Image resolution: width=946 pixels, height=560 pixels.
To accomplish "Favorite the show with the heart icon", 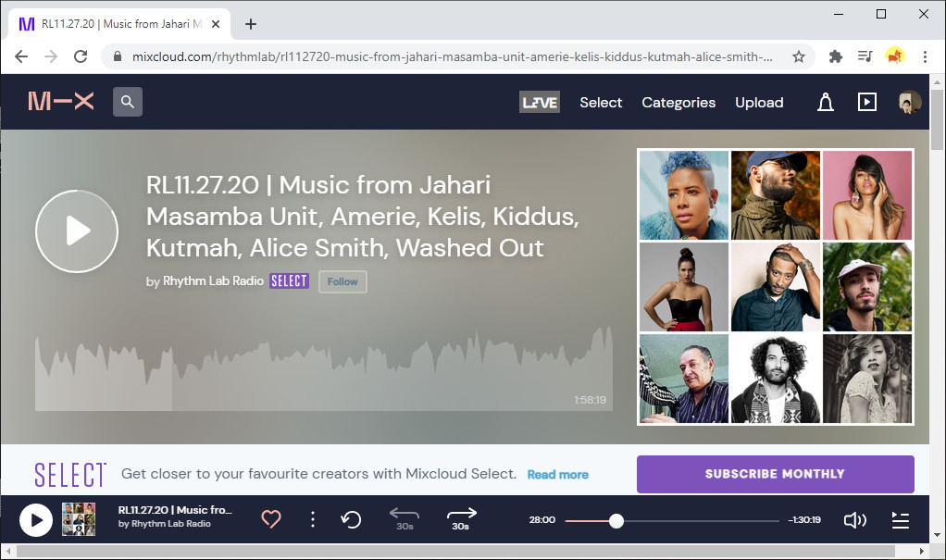I will [271, 519].
